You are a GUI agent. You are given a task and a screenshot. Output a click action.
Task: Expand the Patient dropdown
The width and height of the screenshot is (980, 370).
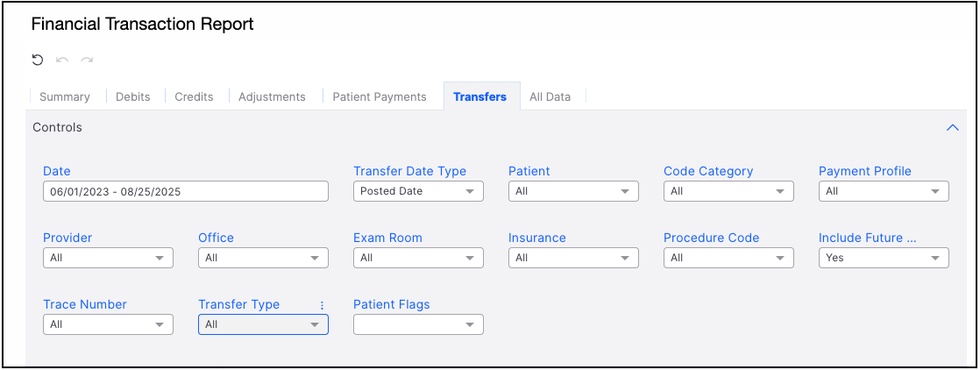[573, 191]
